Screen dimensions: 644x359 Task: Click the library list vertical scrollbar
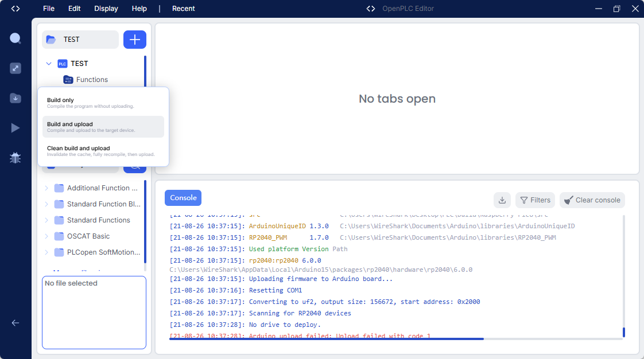pos(145,221)
